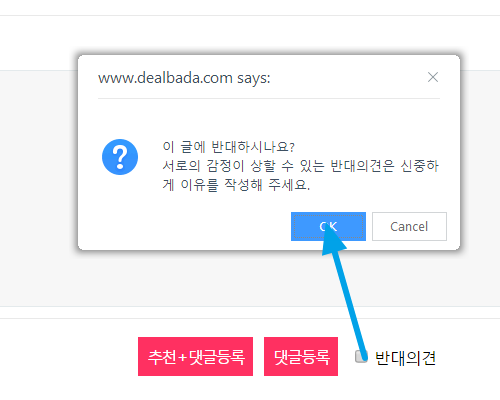Image resolution: width=500 pixels, height=400 pixels.
Task: Dismiss the dialog using Cancel
Action: (x=409, y=226)
